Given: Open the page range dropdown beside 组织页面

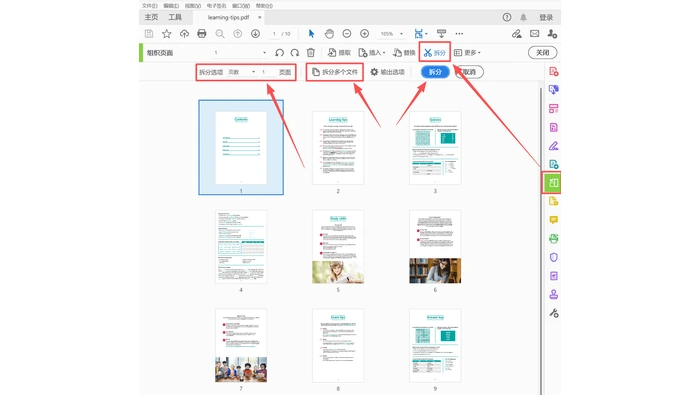Looking at the screenshot, I should 240,53.
